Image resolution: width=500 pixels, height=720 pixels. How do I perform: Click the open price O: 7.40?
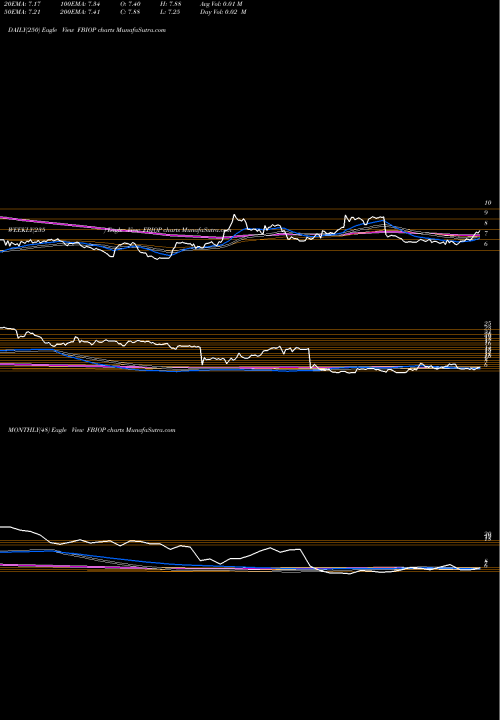pos(131,4)
